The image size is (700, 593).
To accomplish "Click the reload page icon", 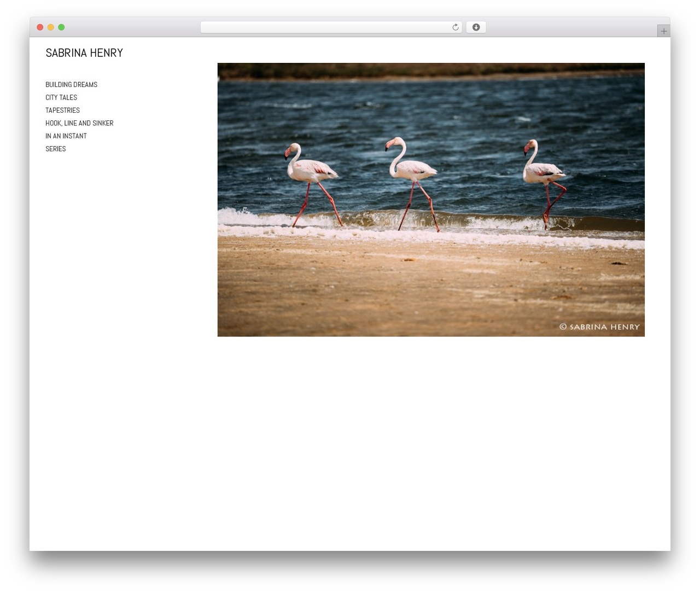I will point(455,27).
